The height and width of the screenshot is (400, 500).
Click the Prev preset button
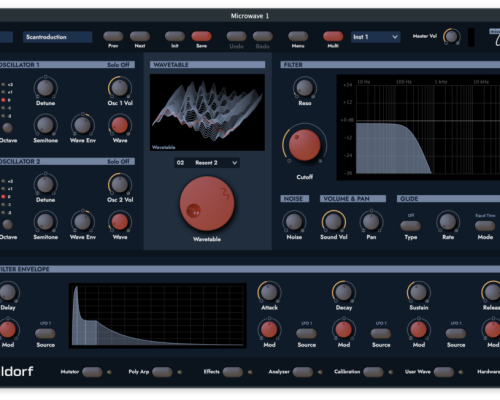point(113,36)
